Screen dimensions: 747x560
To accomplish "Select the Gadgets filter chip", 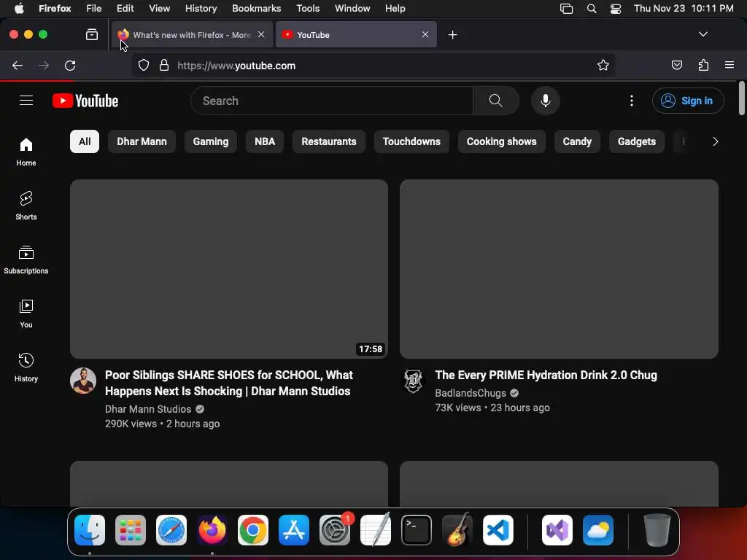I will coord(636,141).
